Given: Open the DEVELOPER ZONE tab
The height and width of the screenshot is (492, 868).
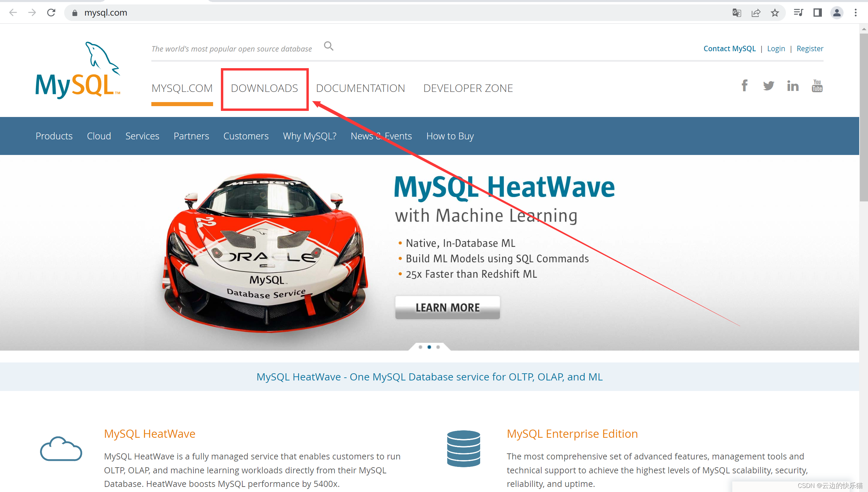Looking at the screenshot, I should click(x=468, y=88).
